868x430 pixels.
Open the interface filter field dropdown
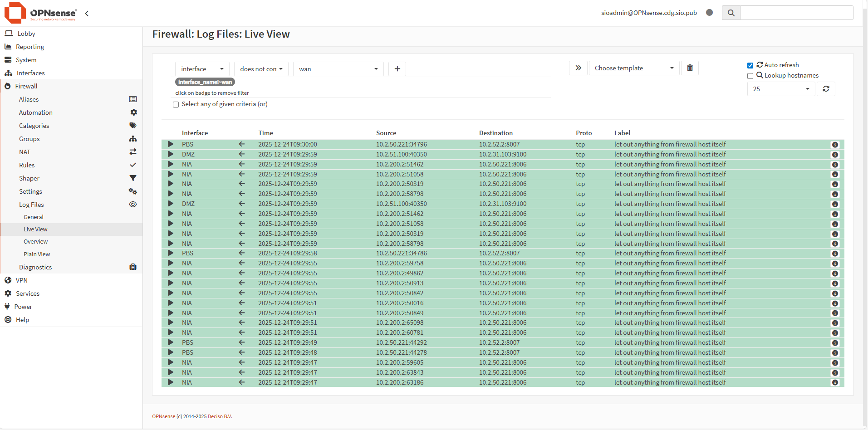[x=202, y=69]
